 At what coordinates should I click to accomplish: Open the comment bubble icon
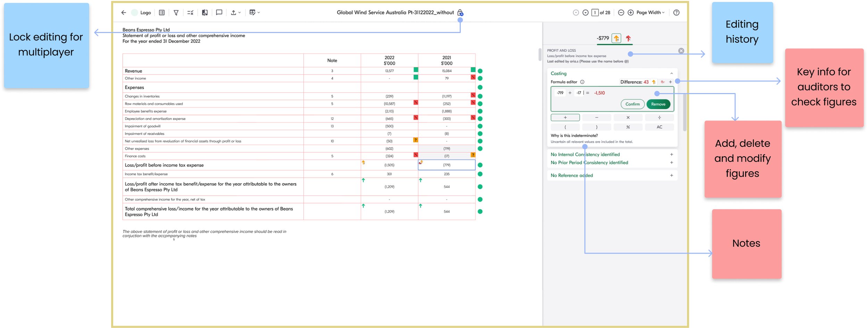pos(219,12)
